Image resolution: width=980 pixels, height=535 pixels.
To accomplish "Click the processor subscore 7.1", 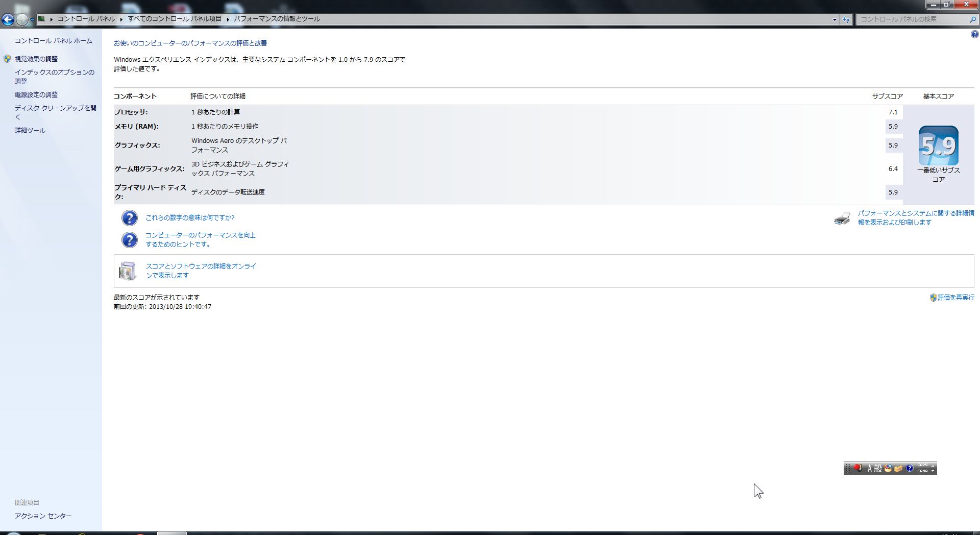I will (893, 112).
